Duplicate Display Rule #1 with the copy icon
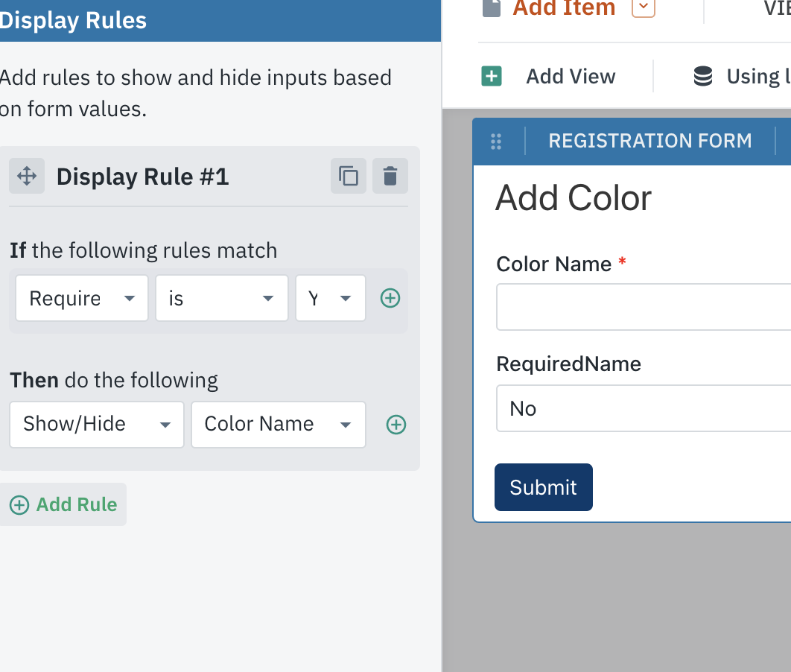791x672 pixels. tap(349, 177)
